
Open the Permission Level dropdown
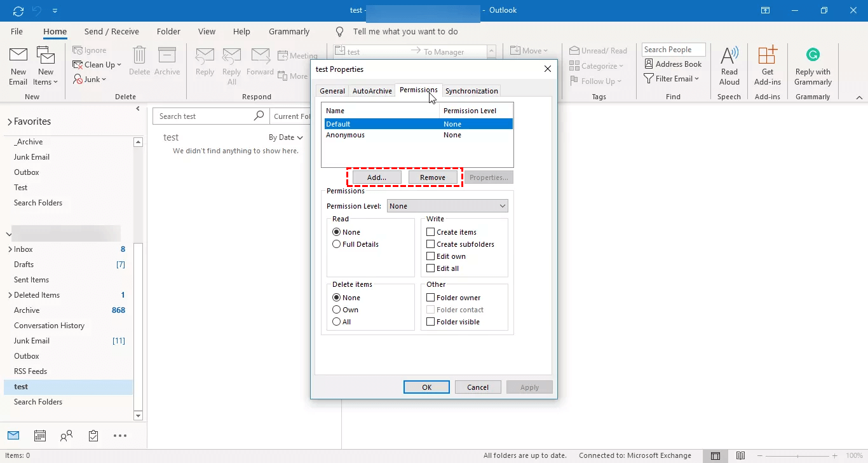(x=447, y=206)
